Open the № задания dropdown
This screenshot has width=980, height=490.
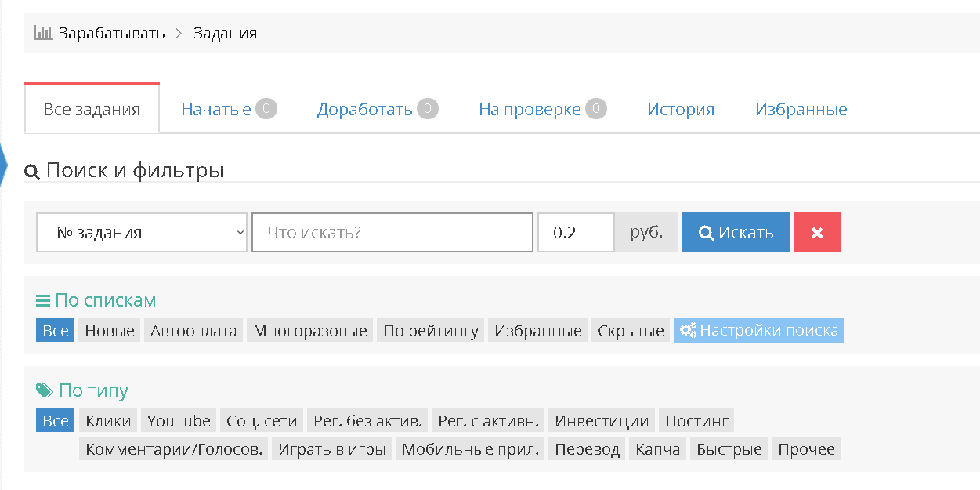142,233
